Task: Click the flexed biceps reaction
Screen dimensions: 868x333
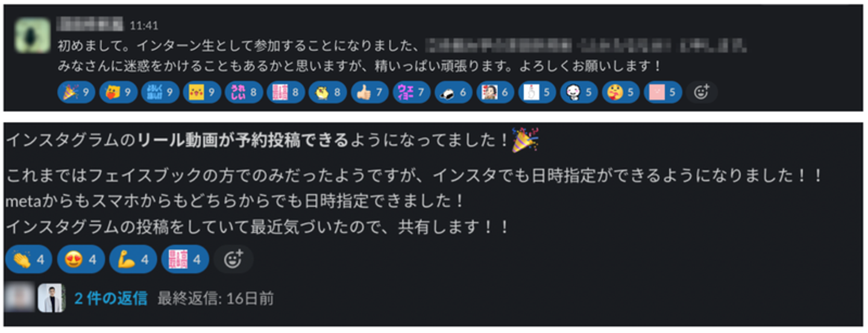Action: click(x=133, y=260)
